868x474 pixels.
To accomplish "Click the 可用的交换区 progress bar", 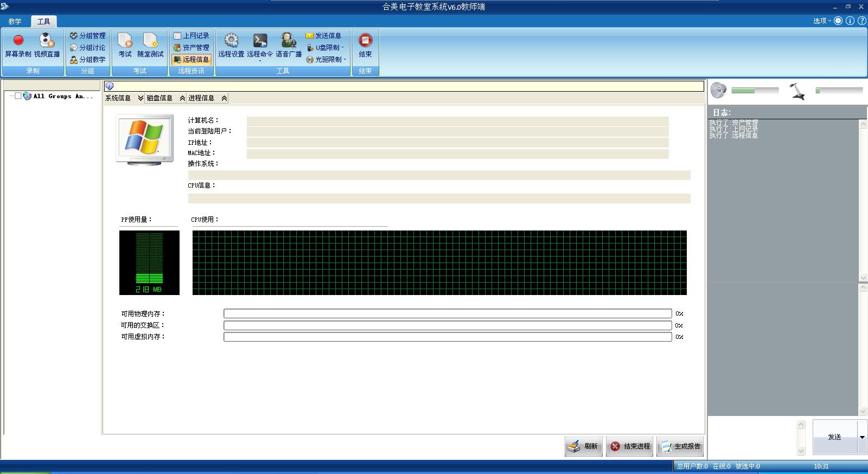I will pyautogui.click(x=448, y=325).
